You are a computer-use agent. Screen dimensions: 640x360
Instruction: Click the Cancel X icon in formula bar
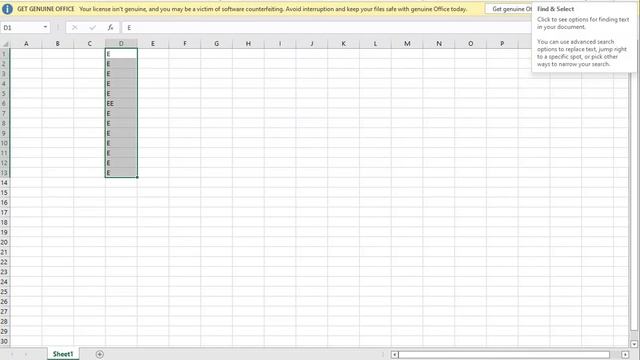pos(74,27)
